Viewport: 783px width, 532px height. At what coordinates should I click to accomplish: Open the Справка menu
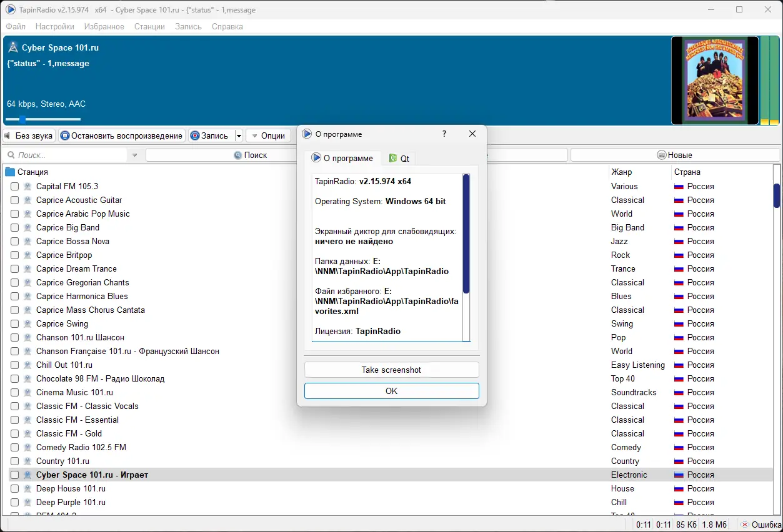pyautogui.click(x=227, y=27)
